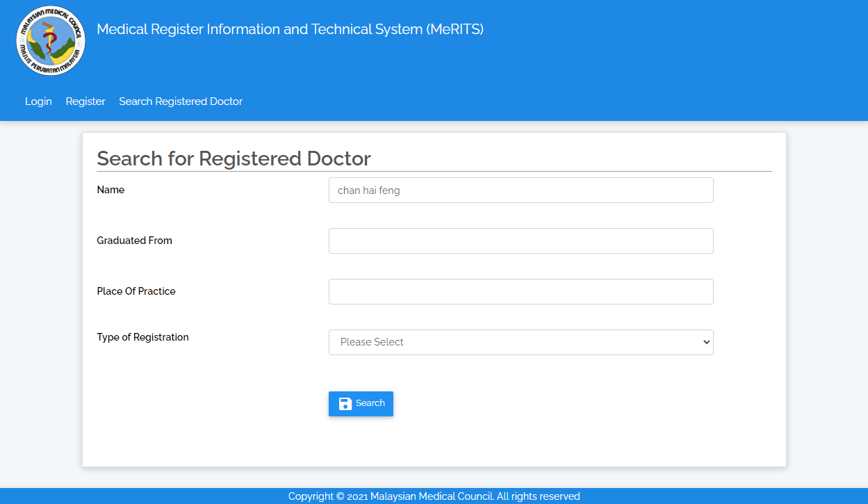Click the Name label on the form
The image size is (868, 504).
110,190
